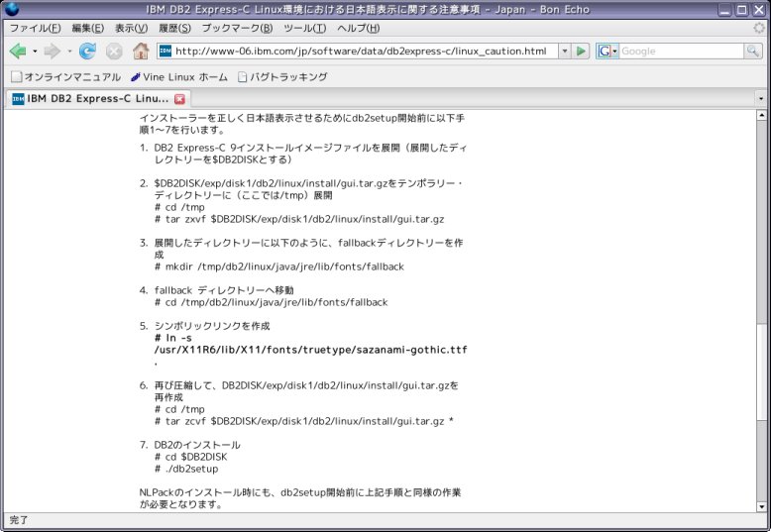The height and width of the screenshot is (532, 771).
Task: Open the 履歴(S) menu
Action: [x=174, y=28]
